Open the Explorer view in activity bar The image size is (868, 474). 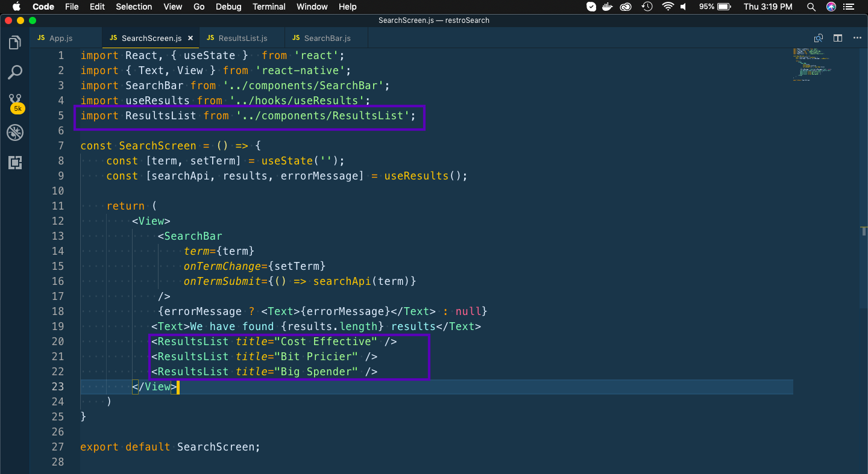15,43
